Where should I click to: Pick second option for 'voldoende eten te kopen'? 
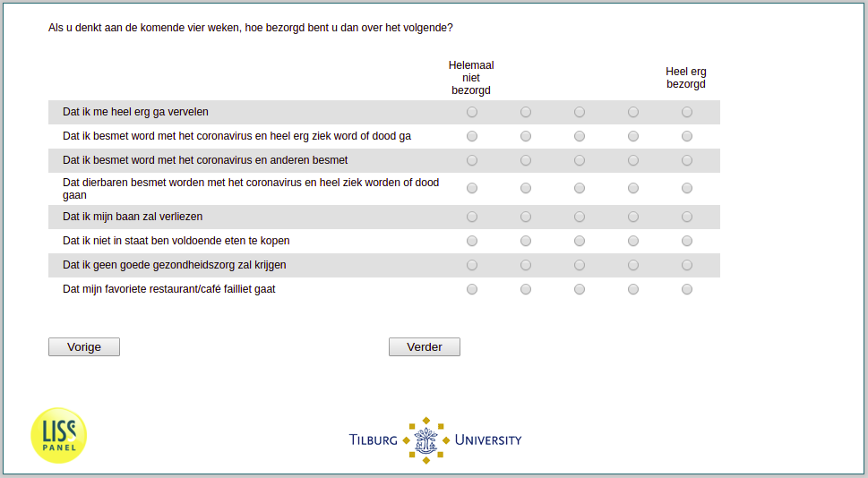526,241
